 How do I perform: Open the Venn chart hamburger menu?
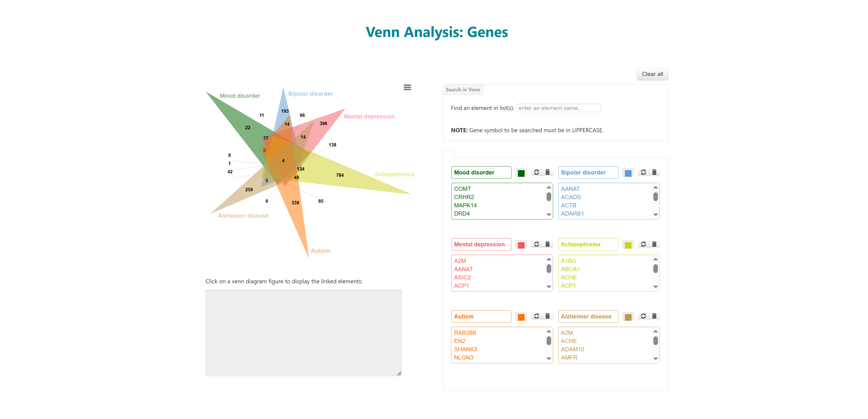407,87
